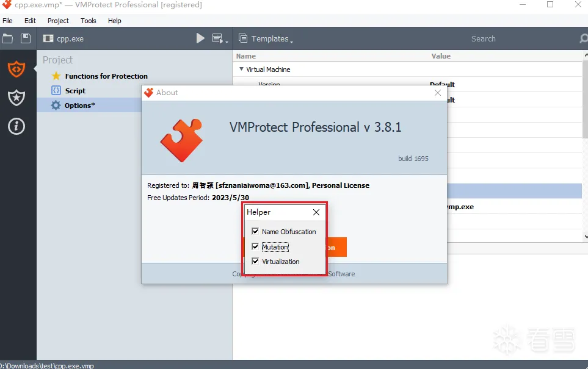Collapse the Virtual Machine group
588x369 pixels.
242,70
